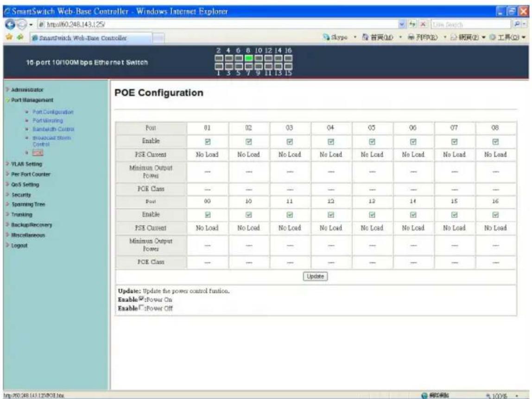The width and height of the screenshot is (532, 399).
Task: Open the Port Mirroring link
Action: 48,121
